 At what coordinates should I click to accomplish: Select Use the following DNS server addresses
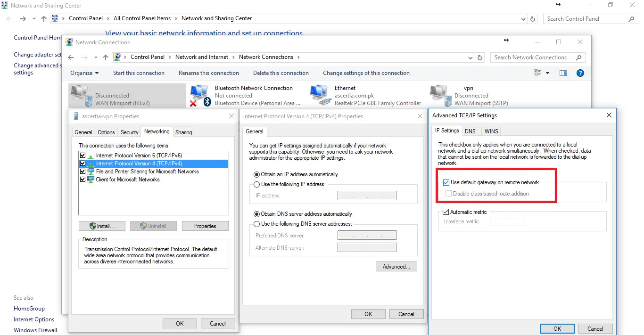click(x=257, y=224)
